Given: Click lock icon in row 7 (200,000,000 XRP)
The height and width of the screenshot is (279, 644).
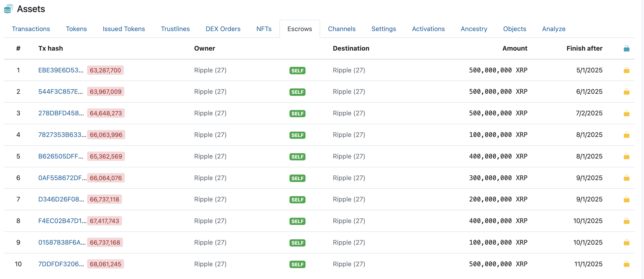Looking at the screenshot, I should pos(626,199).
